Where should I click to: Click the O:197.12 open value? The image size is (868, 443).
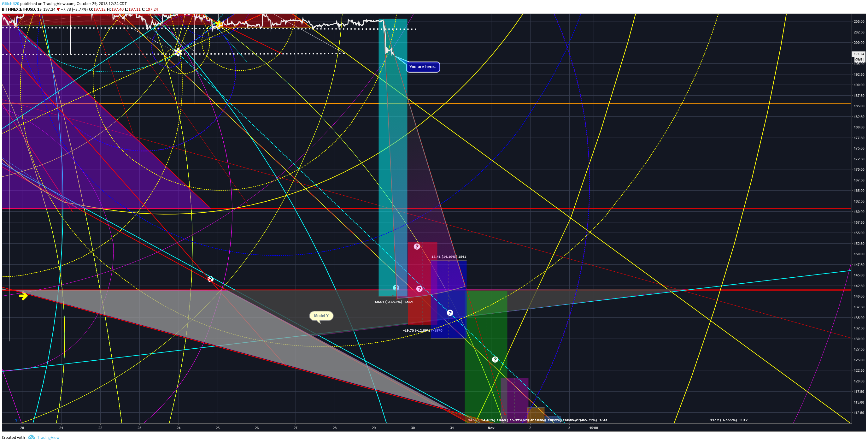(x=97, y=9)
